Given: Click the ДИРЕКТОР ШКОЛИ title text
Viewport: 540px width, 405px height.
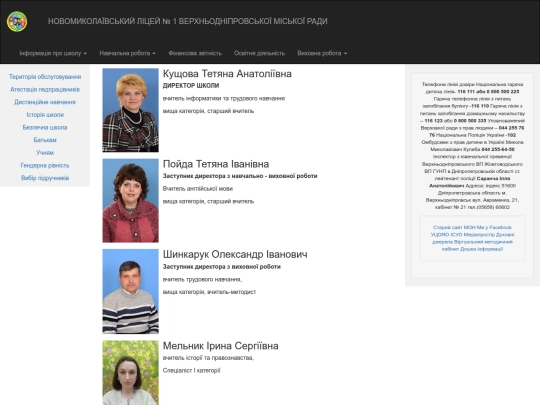Looking at the screenshot, I should pyautogui.click(x=191, y=85).
